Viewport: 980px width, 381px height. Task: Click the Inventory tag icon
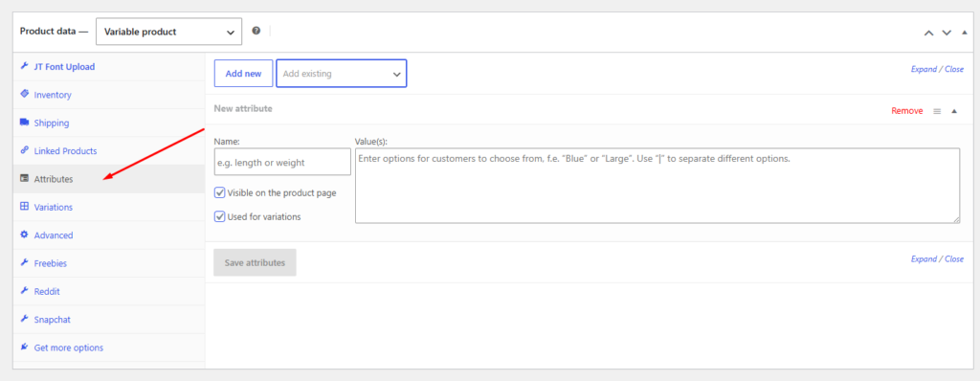point(24,94)
